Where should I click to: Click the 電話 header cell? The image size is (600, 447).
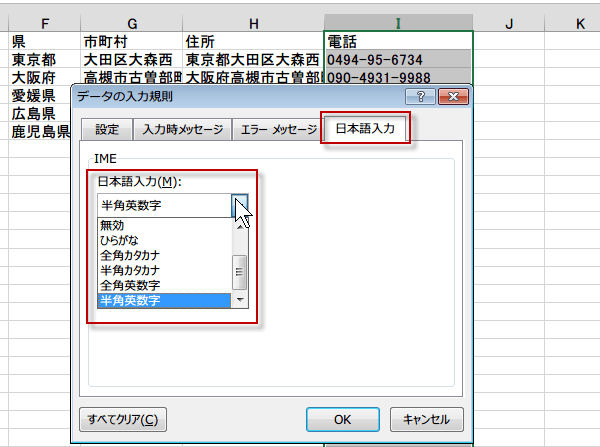tap(398, 41)
